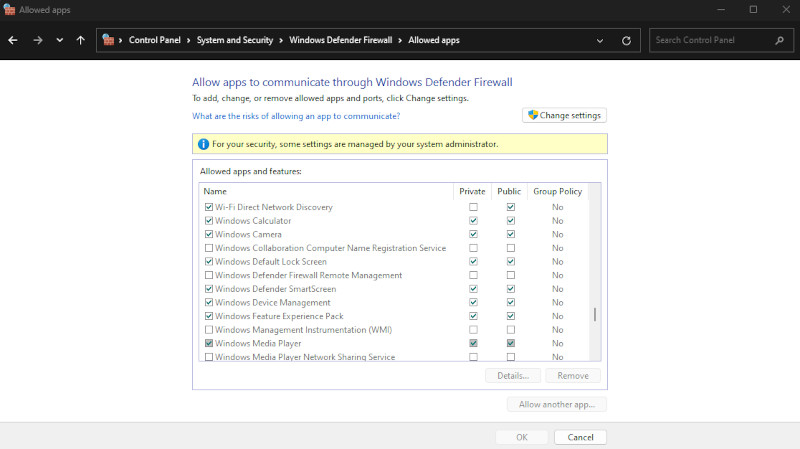Viewport: 800px width, 449px height.
Task: Navigate to Windows Defender Firewall breadcrumb
Action: click(341, 40)
